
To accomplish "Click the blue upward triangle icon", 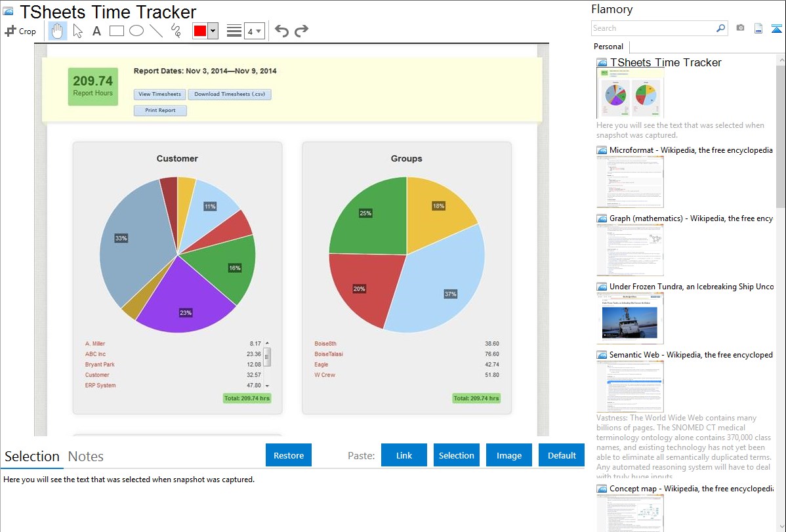I will (x=776, y=28).
